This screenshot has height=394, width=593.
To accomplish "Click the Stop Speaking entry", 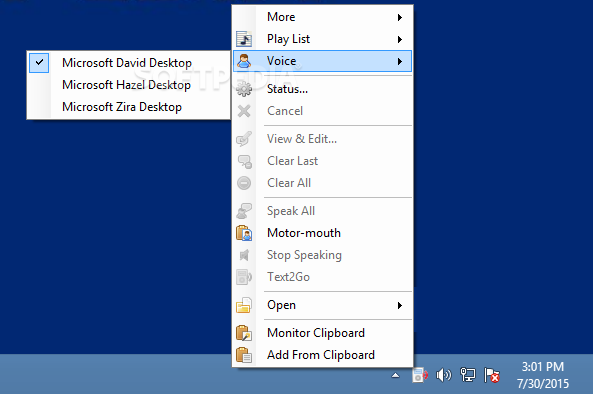I will click(x=323, y=255).
